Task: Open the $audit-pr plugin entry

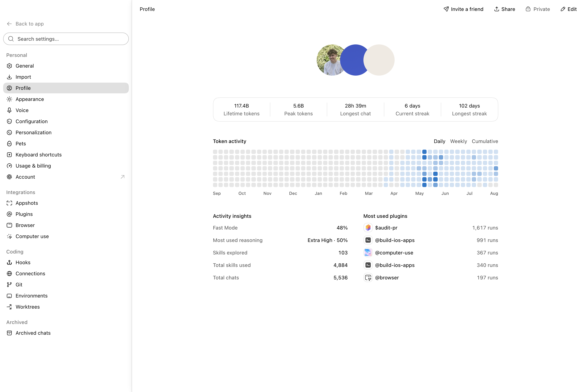Action: tap(430, 228)
